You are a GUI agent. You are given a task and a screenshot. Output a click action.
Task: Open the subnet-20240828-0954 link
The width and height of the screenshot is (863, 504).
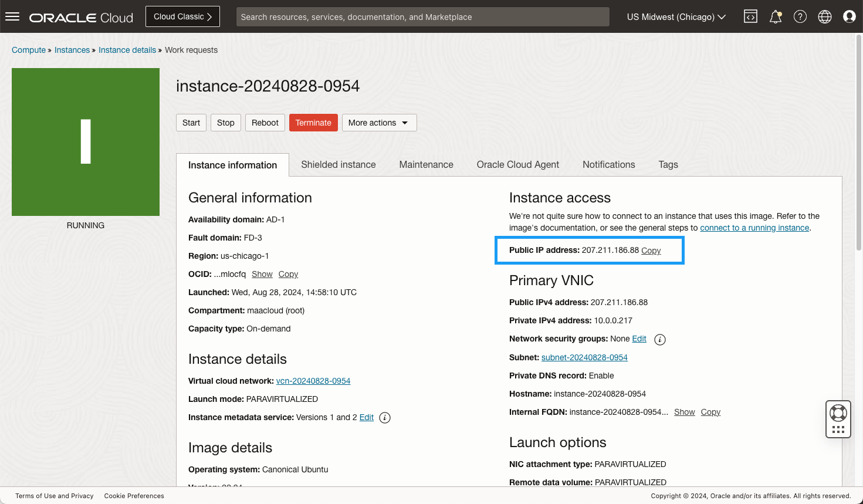(x=584, y=357)
